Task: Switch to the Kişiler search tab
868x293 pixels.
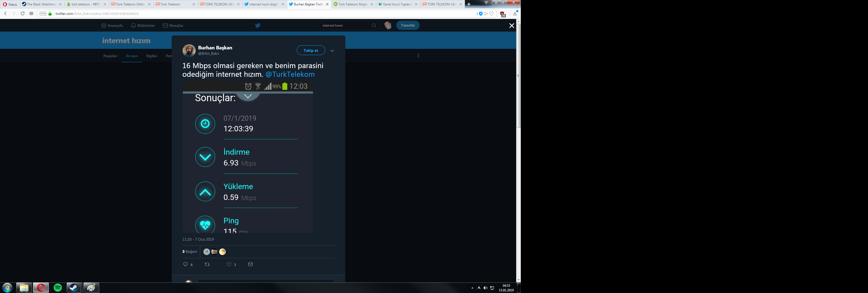Action: pyautogui.click(x=152, y=56)
